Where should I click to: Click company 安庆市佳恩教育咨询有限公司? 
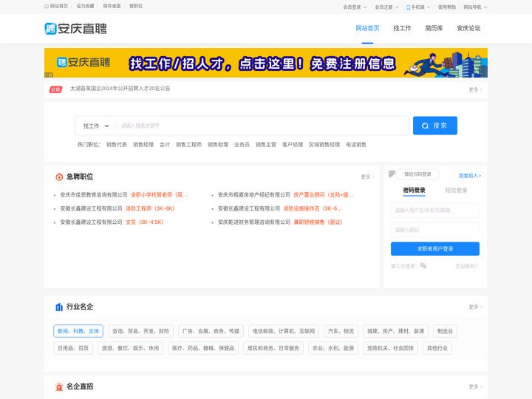pos(94,195)
